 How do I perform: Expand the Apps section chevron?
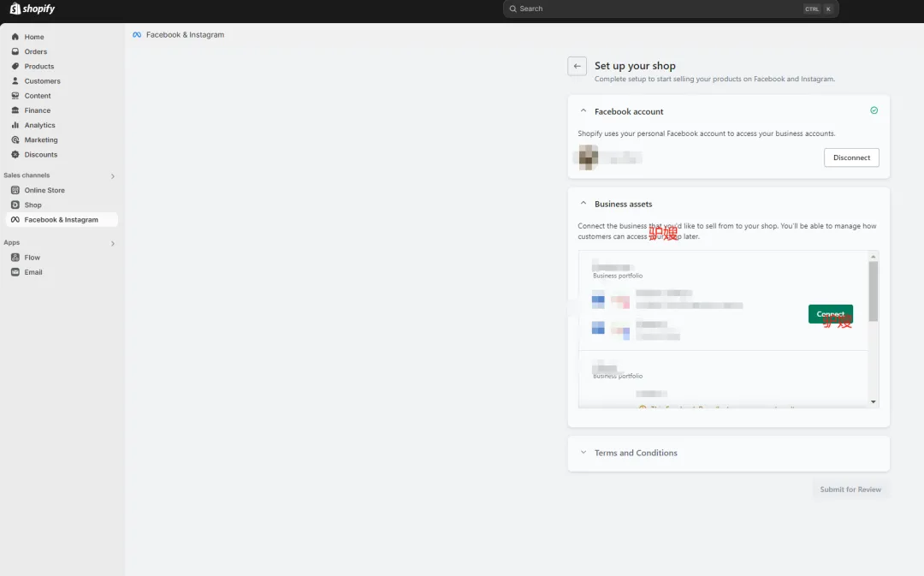[113, 243]
